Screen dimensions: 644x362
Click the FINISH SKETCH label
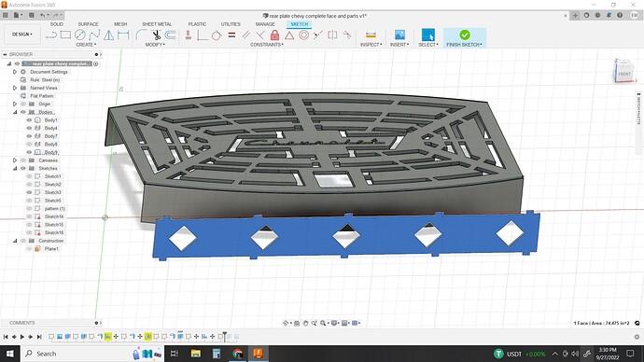(464, 45)
